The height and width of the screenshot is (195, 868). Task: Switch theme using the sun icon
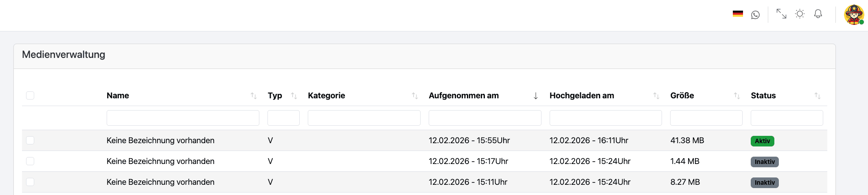pos(800,14)
